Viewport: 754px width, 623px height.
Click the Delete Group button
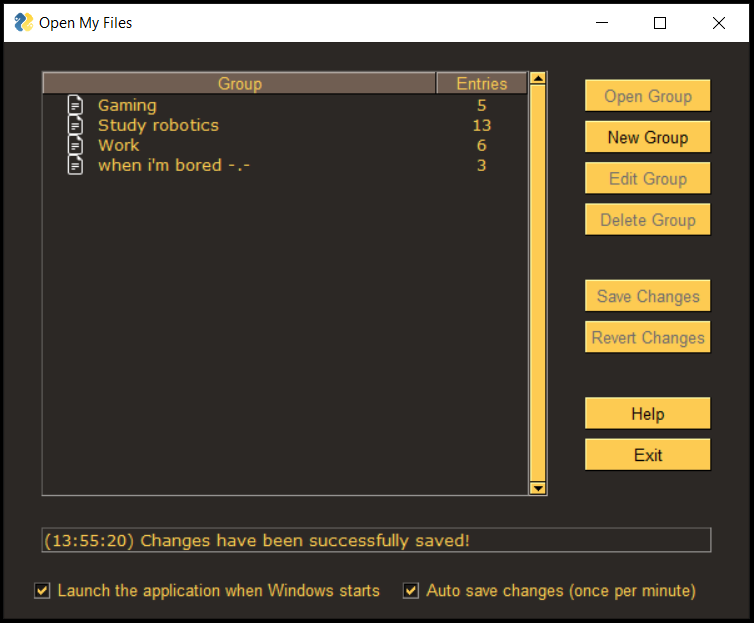[x=647, y=220]
